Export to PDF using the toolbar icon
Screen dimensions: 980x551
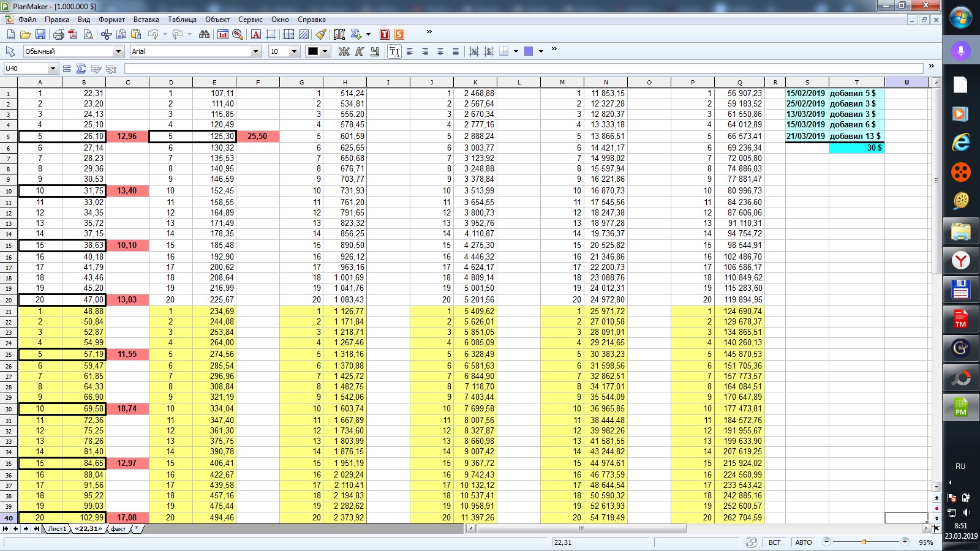(x=73, y=34)
